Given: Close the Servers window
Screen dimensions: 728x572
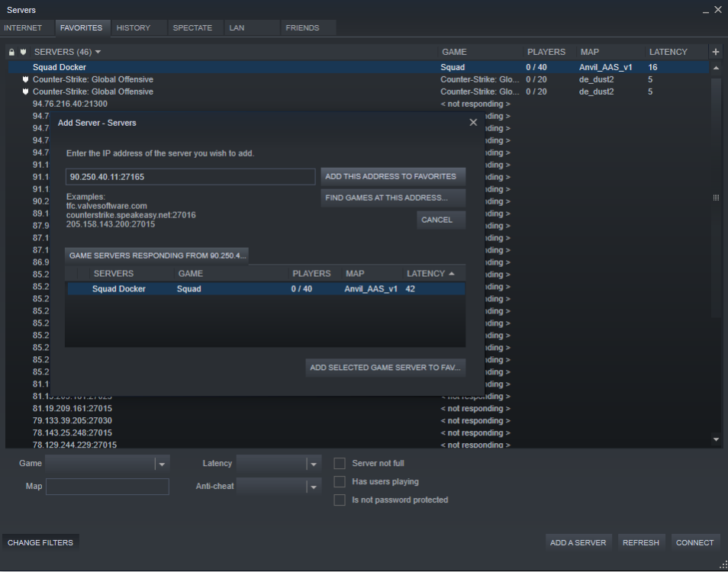Looking at the screenshot, I should pyautogui.click(x=718, y=10).
